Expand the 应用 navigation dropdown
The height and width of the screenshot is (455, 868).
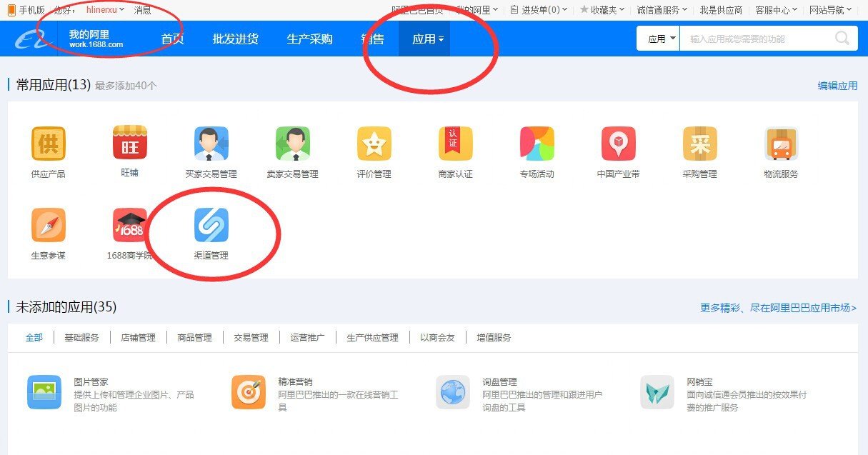pyautogui.click(x=426, y=39)
